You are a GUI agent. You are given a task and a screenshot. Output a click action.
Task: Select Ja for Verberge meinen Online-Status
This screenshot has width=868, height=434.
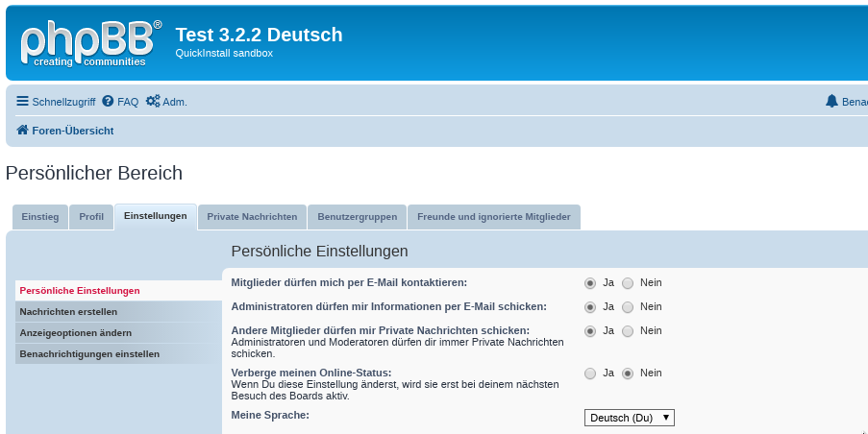click(590, 374)
